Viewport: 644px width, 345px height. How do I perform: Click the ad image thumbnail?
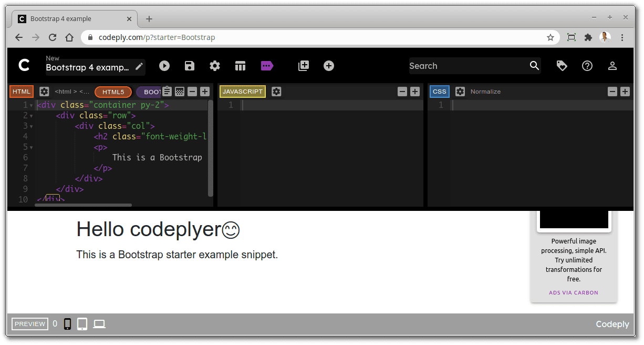(x=574, y=219)
